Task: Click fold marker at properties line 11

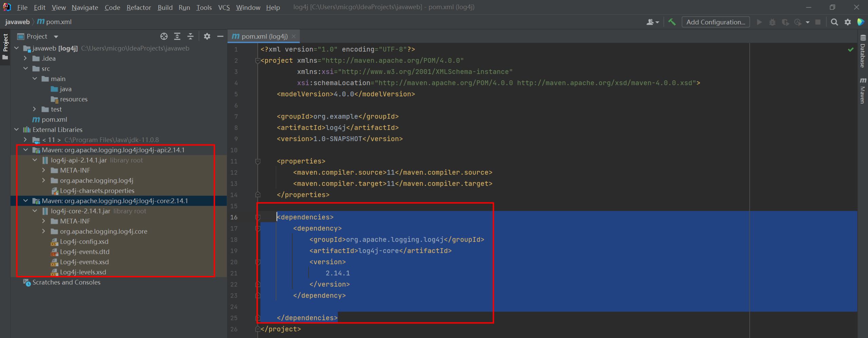Action: [258, 161]
